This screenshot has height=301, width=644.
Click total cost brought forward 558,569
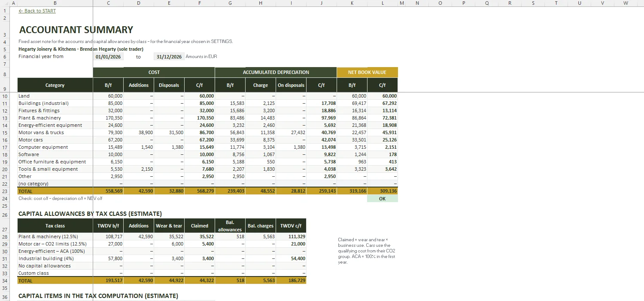(x=108, y=191)
